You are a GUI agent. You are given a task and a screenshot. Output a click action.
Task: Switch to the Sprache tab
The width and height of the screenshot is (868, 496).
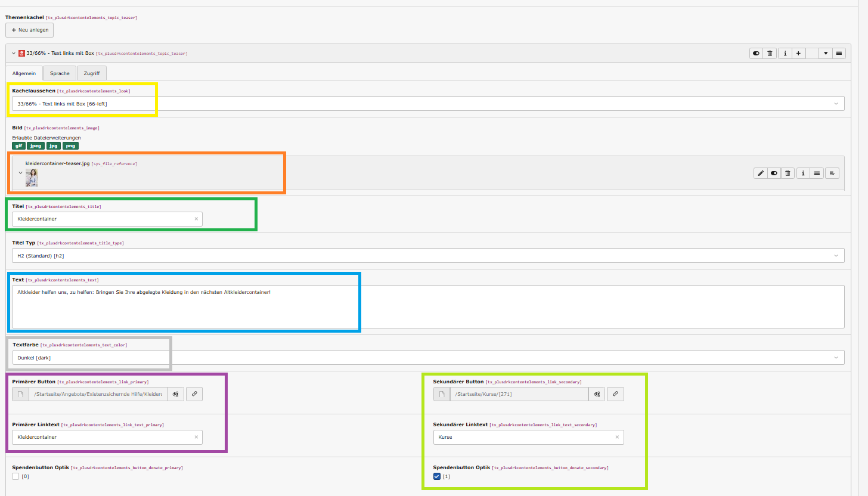[x=60, y=73]
